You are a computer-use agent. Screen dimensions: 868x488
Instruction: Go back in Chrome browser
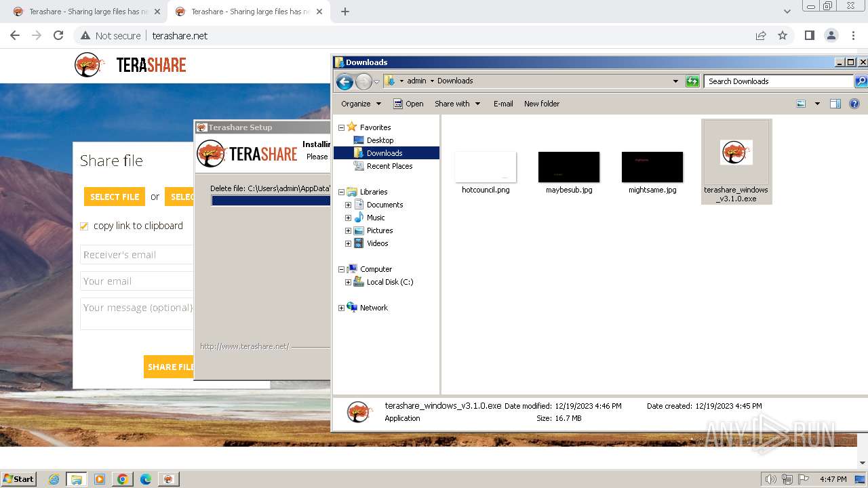click(x=15, y=35)
